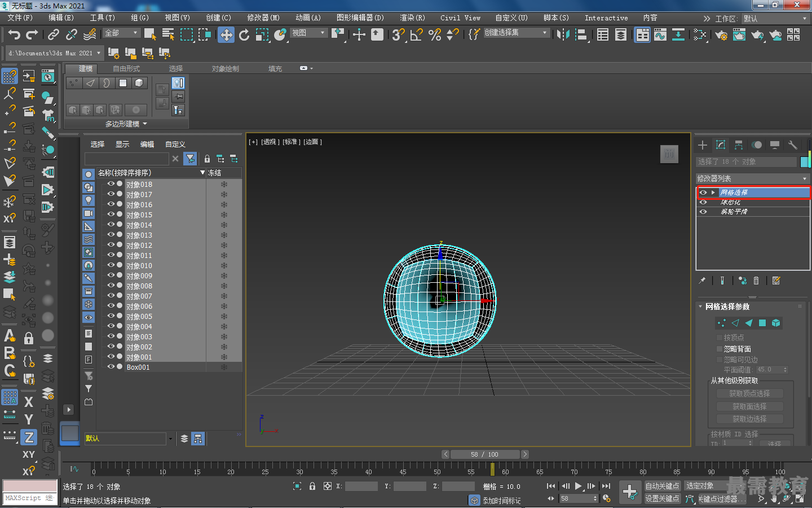This screenshot has height=508, width=812.
Task: Click 获取面选择 button
Action: 749,406
